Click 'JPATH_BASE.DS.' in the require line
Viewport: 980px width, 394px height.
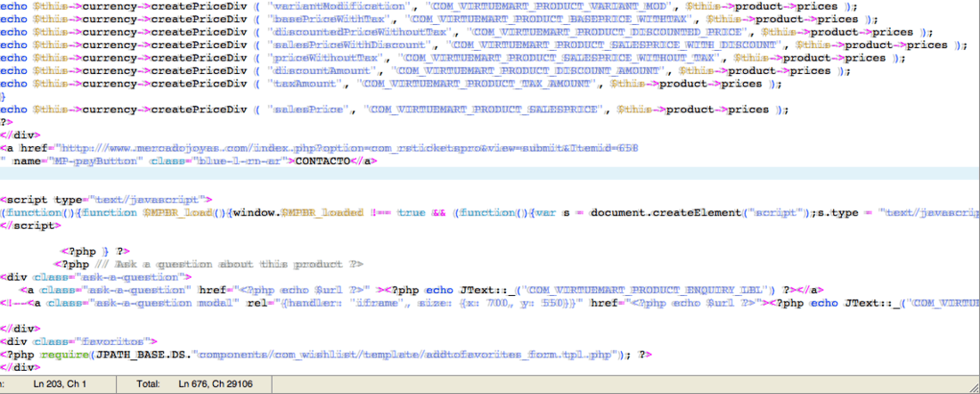[x=142, y=355]
